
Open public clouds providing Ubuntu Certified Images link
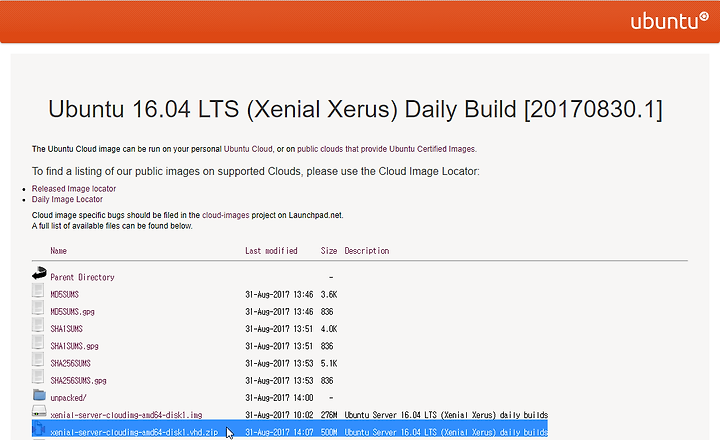click(387, 149)
